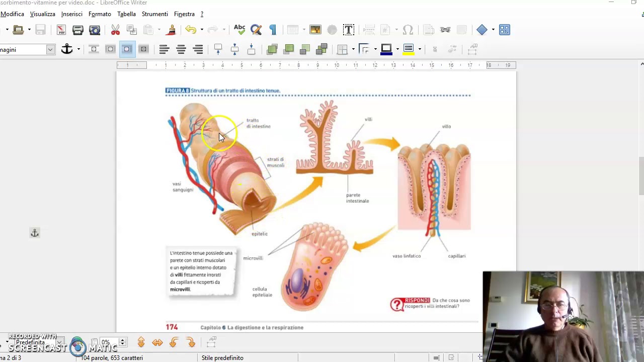Click the Export as PDF icon
Image resolution: width=644 pixels, height=362 pixels.
point(61,30)
